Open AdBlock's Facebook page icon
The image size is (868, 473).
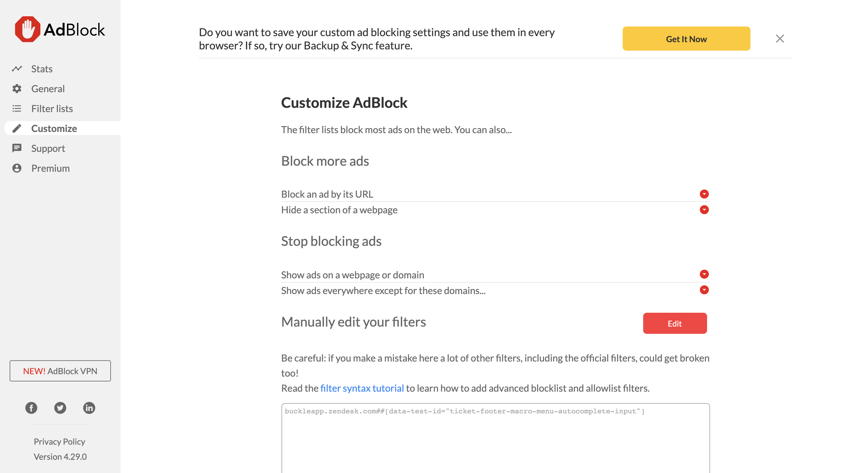(31, 408)
